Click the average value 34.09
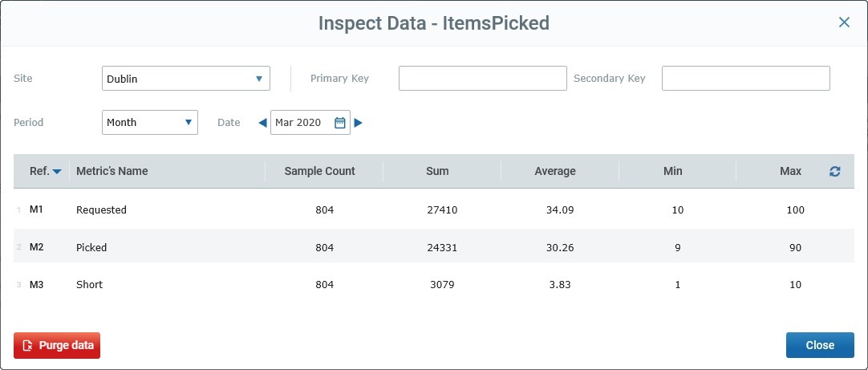 click(x=560, y=210)
